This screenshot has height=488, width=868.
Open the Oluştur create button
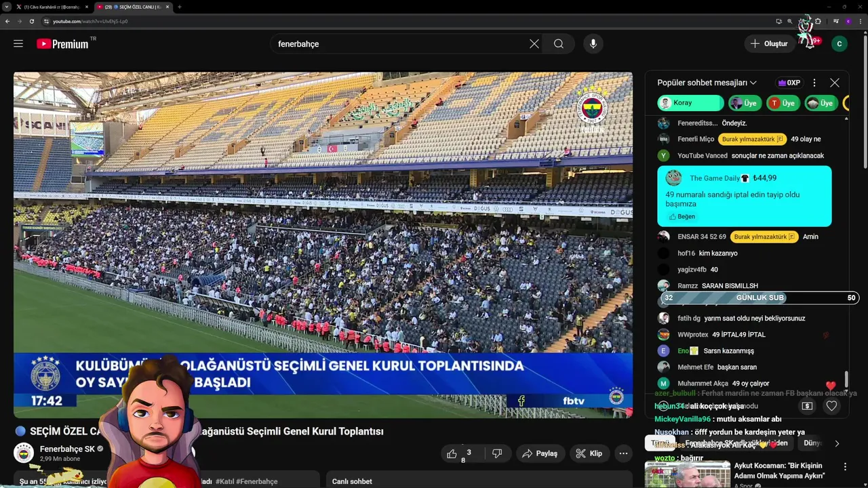coord(770,43)
